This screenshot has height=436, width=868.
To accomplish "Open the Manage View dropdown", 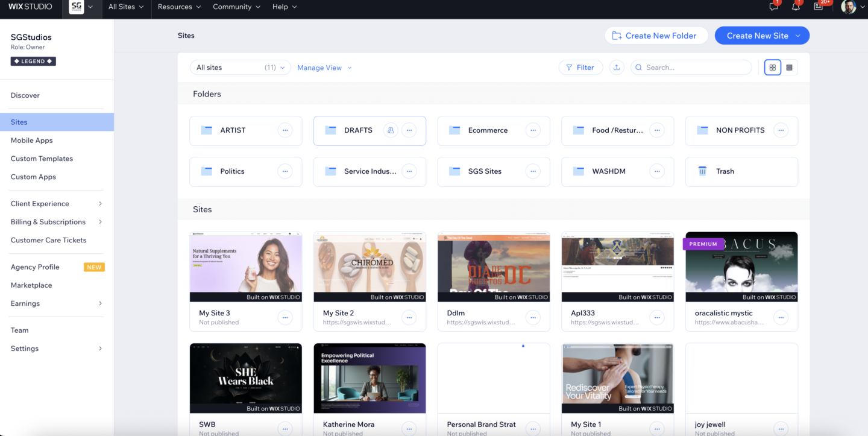I will tap(324, 68).
